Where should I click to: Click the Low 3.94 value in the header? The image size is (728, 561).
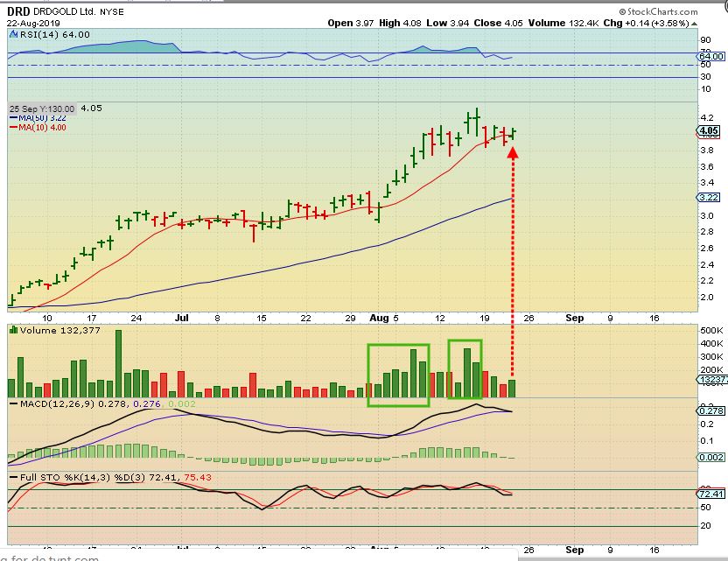pyautogui.click(x=448, y=23)
